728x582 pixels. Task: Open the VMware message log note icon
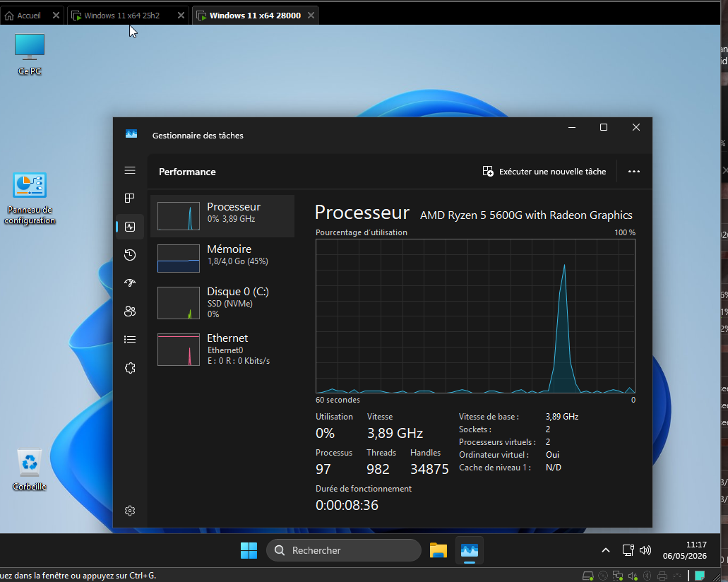point(700,576)
